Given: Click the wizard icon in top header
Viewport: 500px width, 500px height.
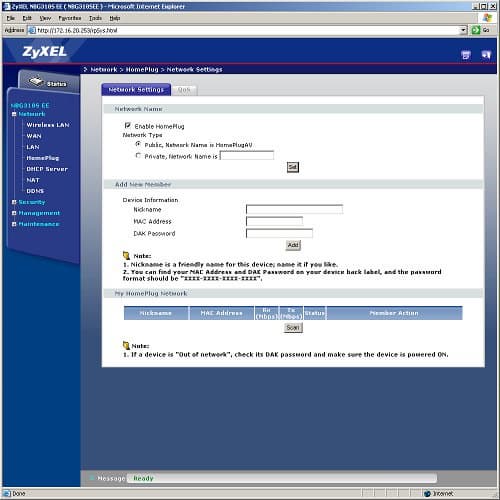Looking at the screenshot, I should (466, 55).
